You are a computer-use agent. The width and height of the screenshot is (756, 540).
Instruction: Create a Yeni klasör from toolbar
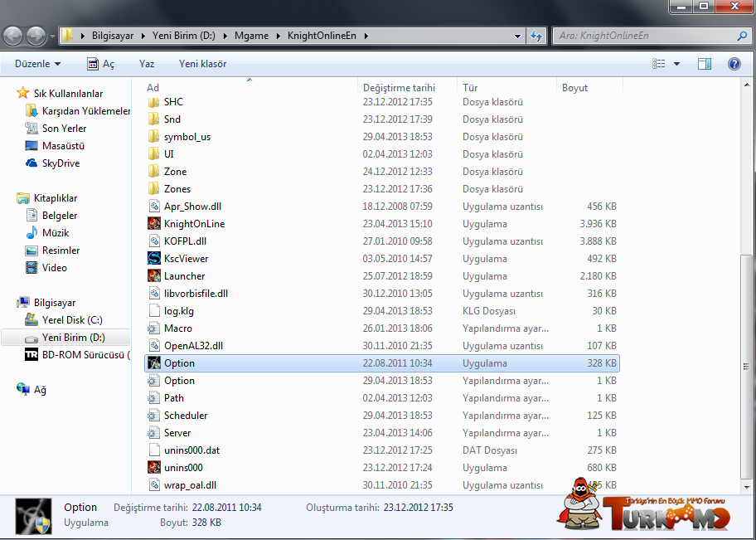[x=202, y=64]
